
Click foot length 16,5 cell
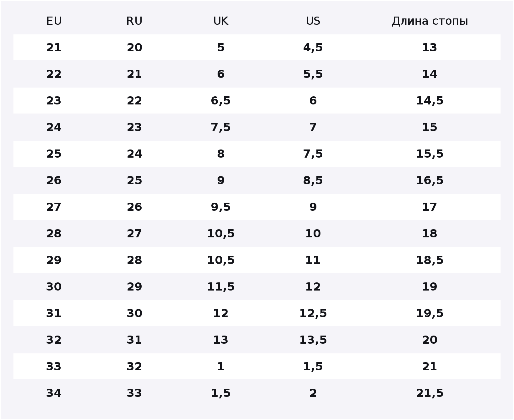point(430,180)
